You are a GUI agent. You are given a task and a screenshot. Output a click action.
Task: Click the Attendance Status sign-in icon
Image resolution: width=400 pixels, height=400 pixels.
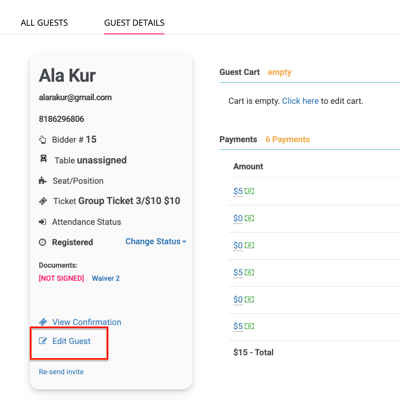(x=42, y=222)
